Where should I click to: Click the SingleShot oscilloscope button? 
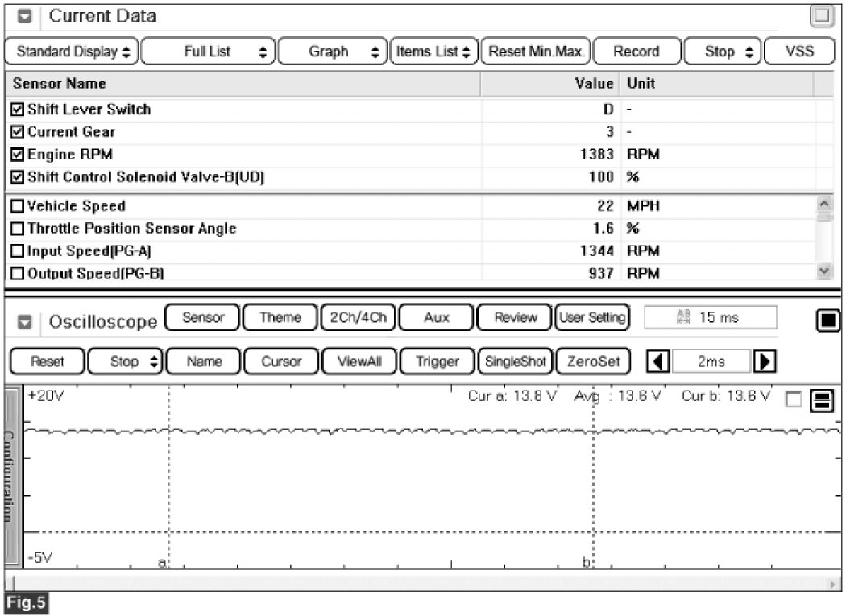[513, 362]
